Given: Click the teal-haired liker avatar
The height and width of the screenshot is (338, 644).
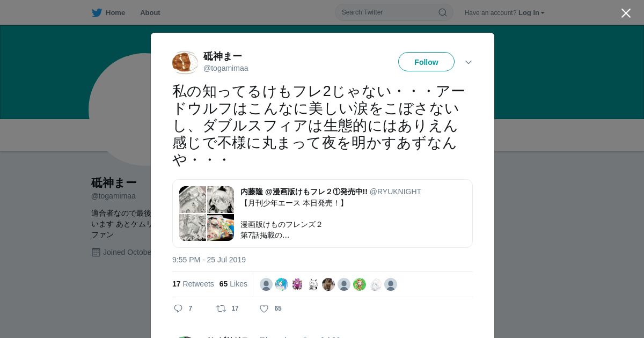Looking at the screenshot, I should coord(282,284).
